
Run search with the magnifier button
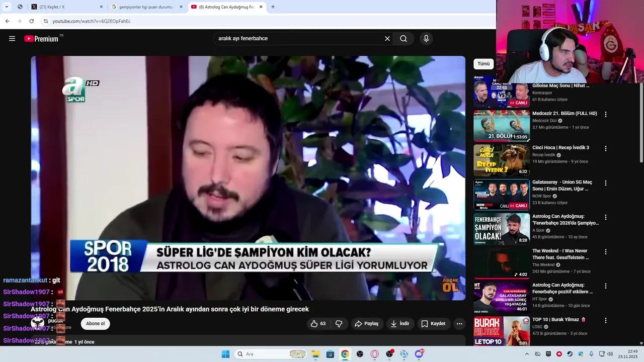click(x=404, y=39)
